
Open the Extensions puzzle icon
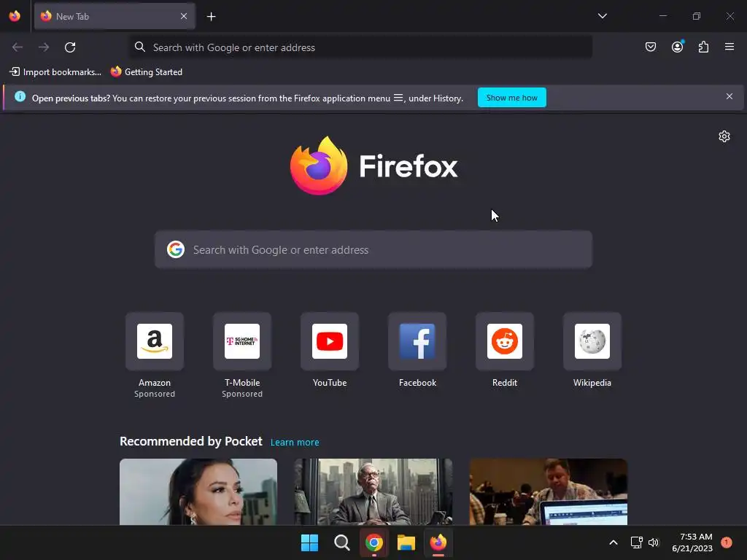[x=703, y=47]
